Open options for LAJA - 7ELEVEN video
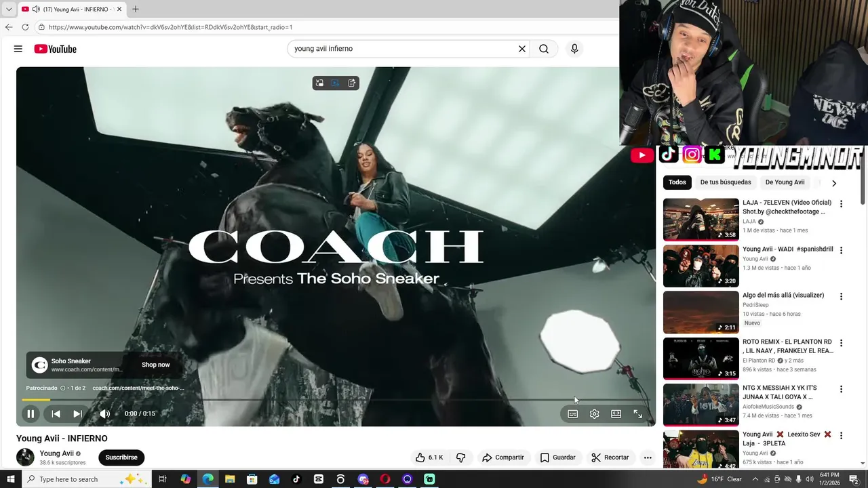Screen dimensions: 868x488 [x=842, y=204]
